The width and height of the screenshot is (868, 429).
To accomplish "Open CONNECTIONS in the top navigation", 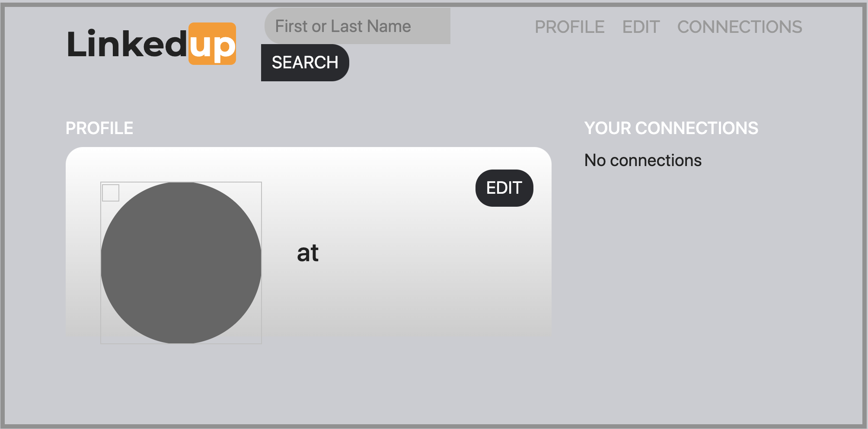I will pyautogui.click(x=739, y=27).
